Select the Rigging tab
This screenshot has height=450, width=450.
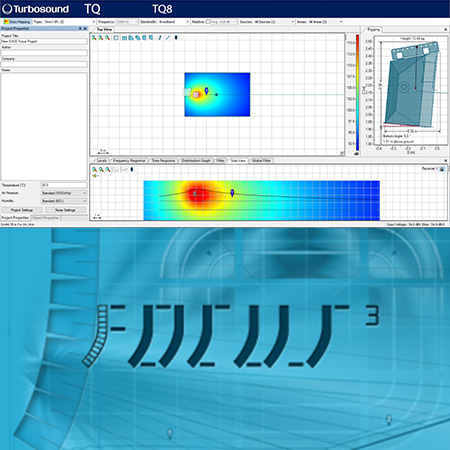pyautogui.click(x=373, y=29)
